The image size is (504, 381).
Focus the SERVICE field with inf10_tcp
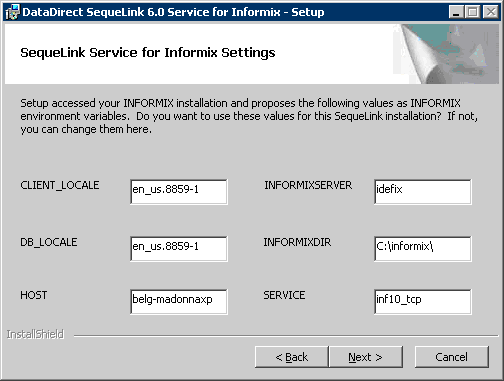click(423, 302)
